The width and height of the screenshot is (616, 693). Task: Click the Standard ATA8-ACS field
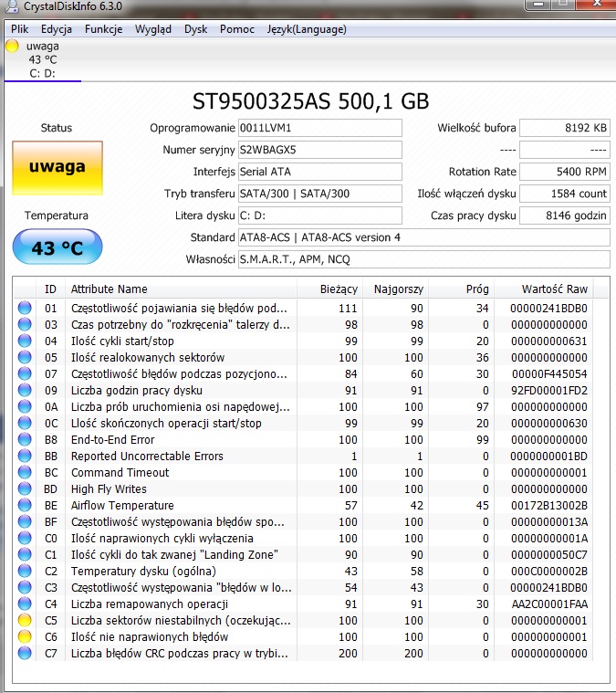click(x=423, y=237)
